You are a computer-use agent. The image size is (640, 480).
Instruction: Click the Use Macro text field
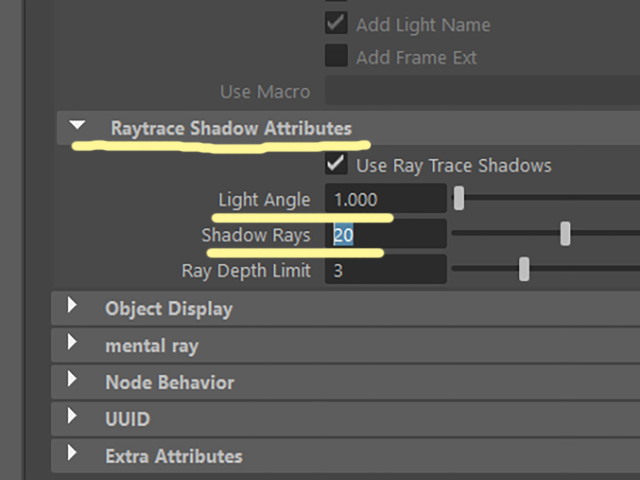coord(482,90)
